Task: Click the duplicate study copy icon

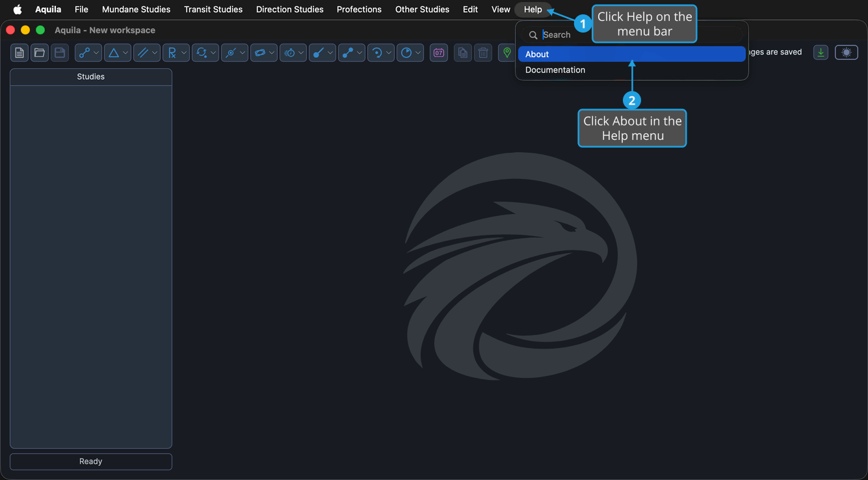Action: (463, 53)
